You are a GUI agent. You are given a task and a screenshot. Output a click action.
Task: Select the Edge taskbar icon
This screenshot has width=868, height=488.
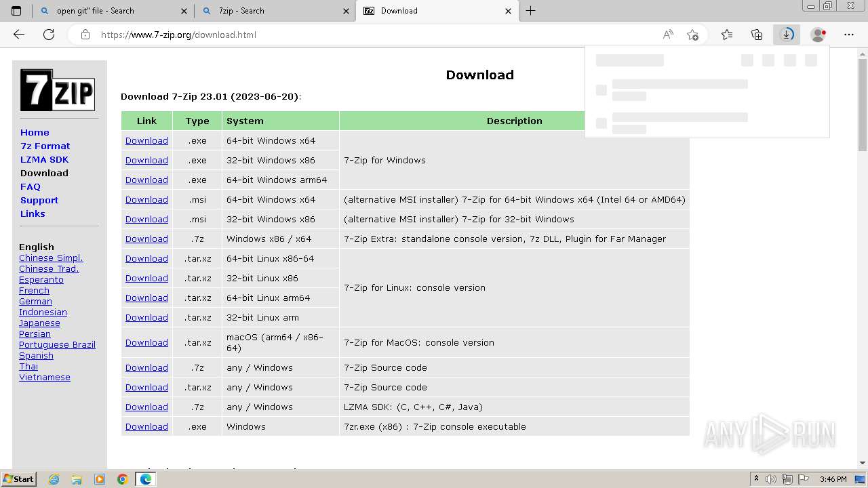click(x=146, y=479)
